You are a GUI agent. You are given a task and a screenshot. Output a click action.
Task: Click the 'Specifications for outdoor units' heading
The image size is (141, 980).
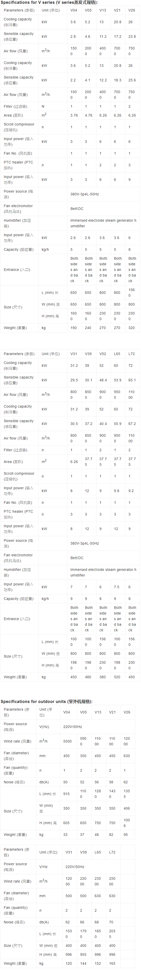pos(46,701)
